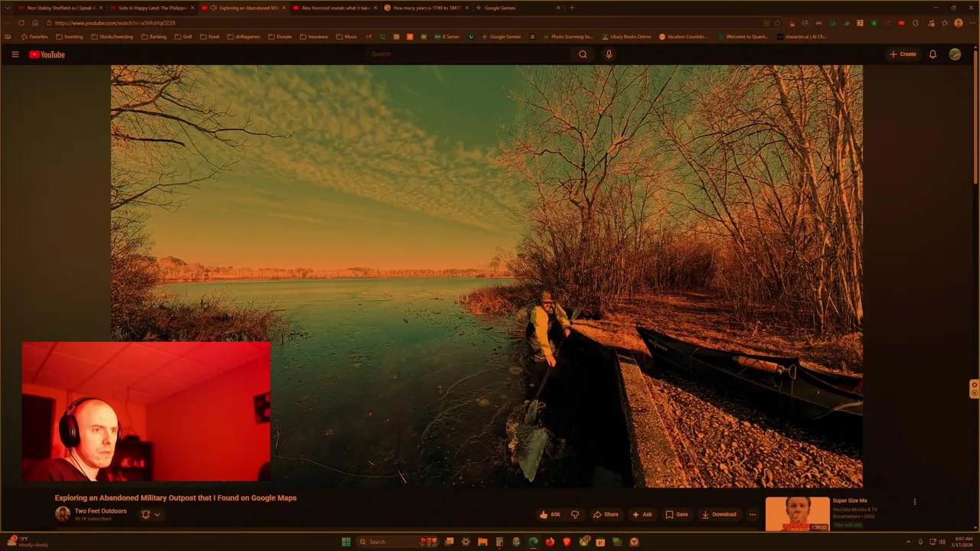Screen dimensions: 980x551
Task: Switch to Solo In Happy Land tab
Action: click(152, 8)
